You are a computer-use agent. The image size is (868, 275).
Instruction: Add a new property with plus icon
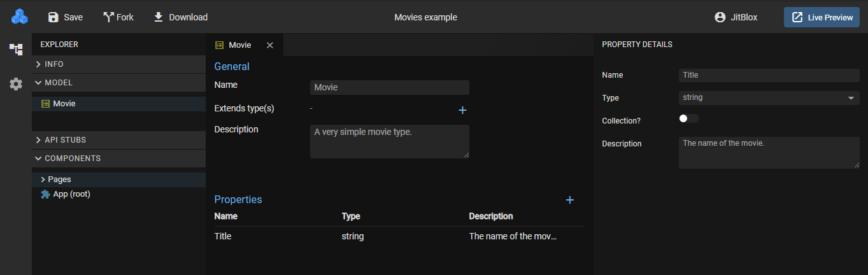(x=570, y=200)
